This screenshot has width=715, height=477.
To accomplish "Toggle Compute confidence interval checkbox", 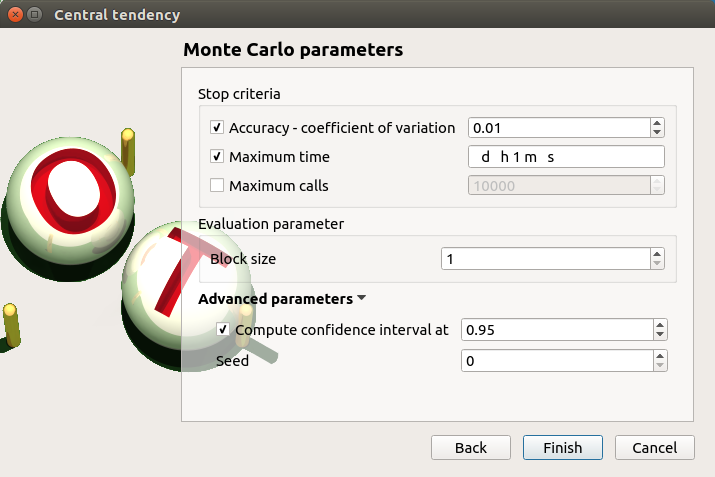I will coord(223,329).
